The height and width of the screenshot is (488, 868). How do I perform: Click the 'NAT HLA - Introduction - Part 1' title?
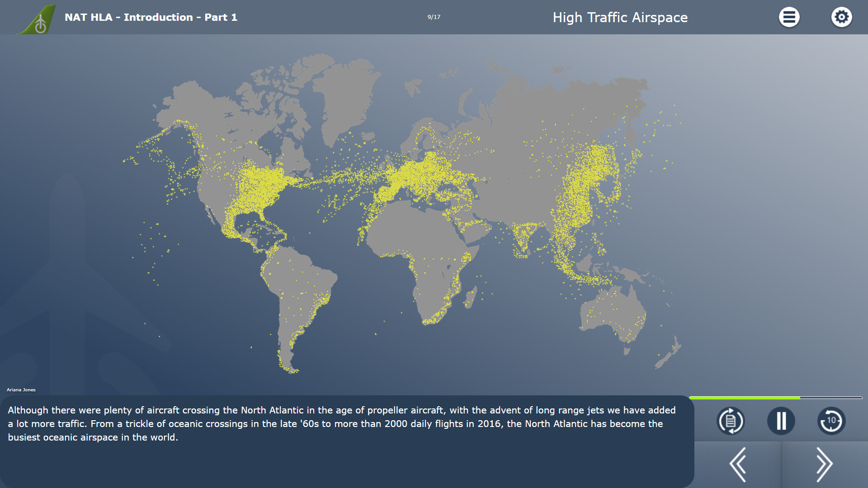(x=151, y=17)
